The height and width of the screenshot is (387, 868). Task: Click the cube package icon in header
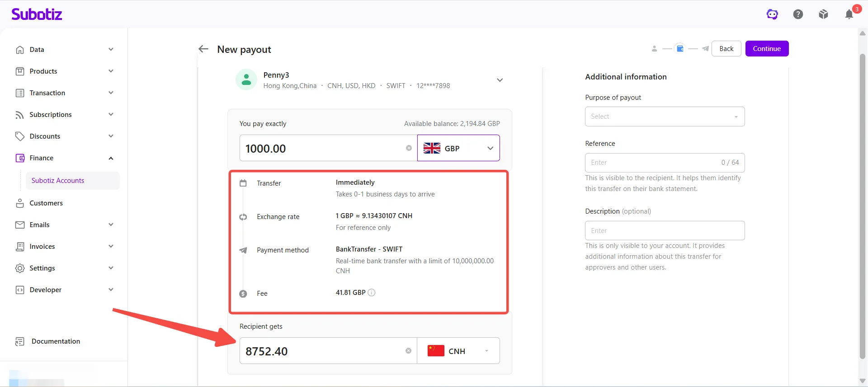pos(823,14)
